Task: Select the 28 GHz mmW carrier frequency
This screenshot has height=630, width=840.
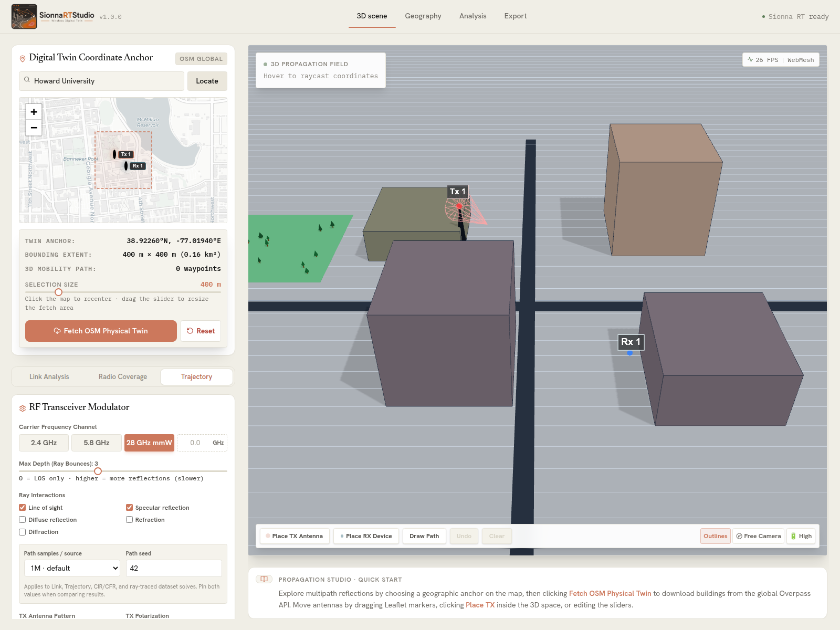Action: (149, 443)
